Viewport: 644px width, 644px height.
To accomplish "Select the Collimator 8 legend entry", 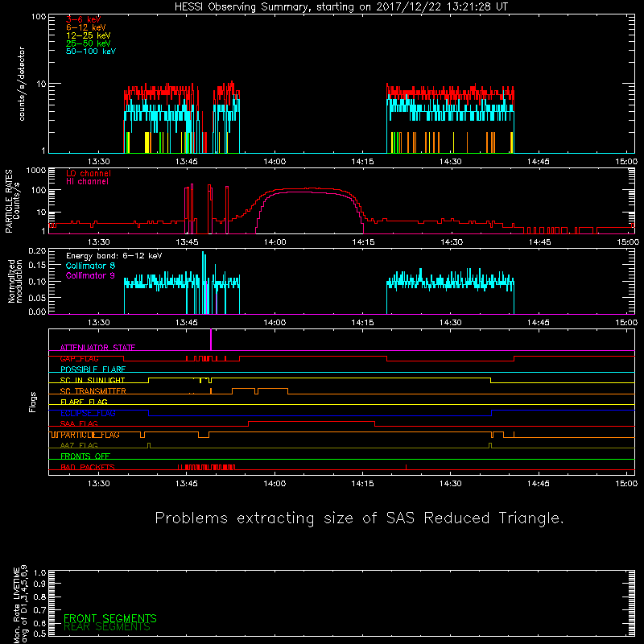I will 90,266.
